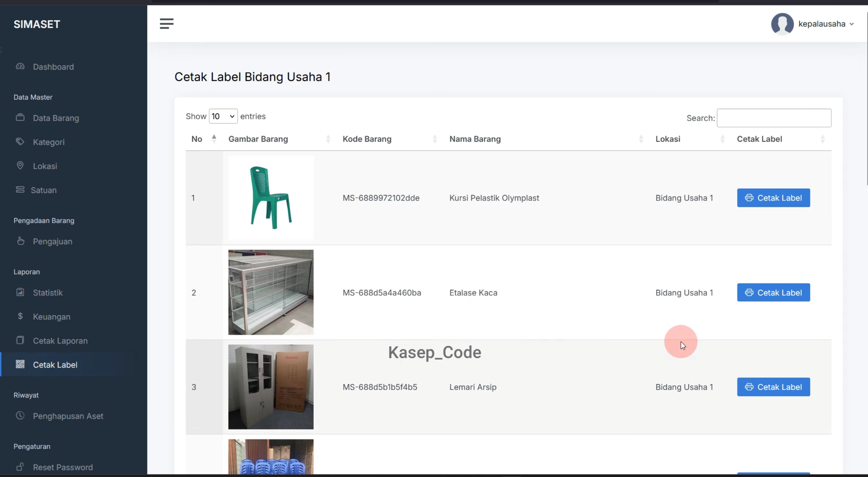Open the Lemari Arsip cabinet image

271,387
